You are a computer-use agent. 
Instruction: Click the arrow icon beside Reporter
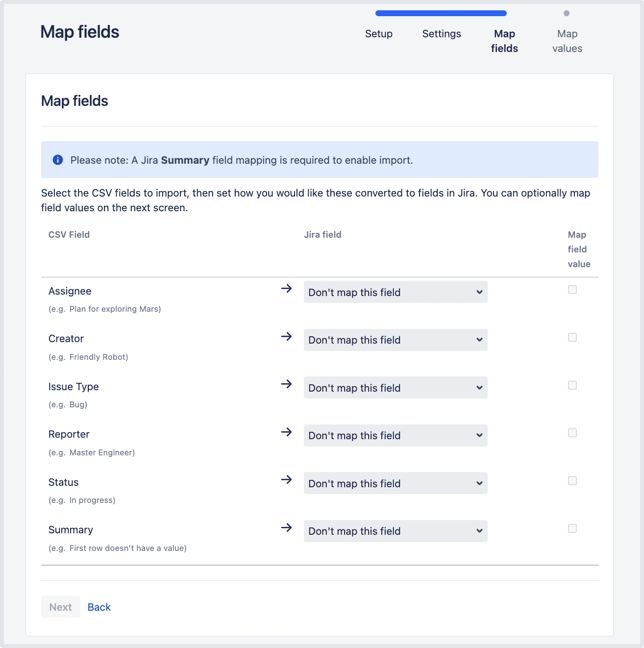point(286,432)
